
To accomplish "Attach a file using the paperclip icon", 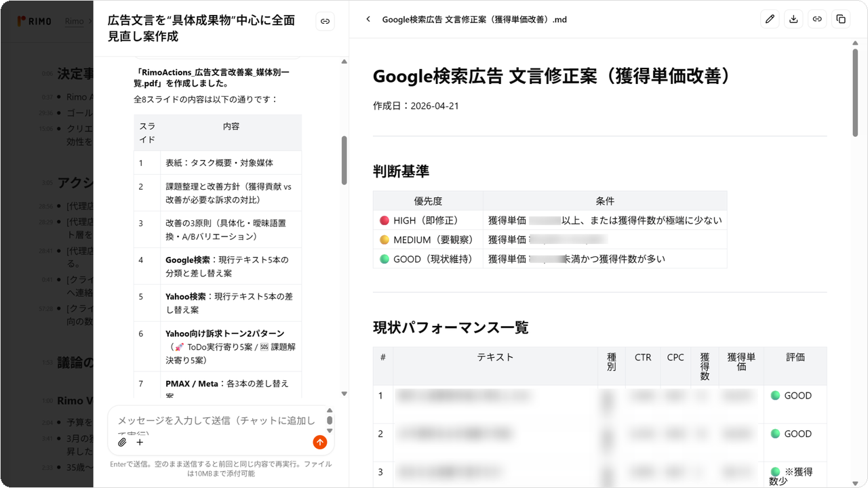I will pyautogui.click(x=122, y=443).
